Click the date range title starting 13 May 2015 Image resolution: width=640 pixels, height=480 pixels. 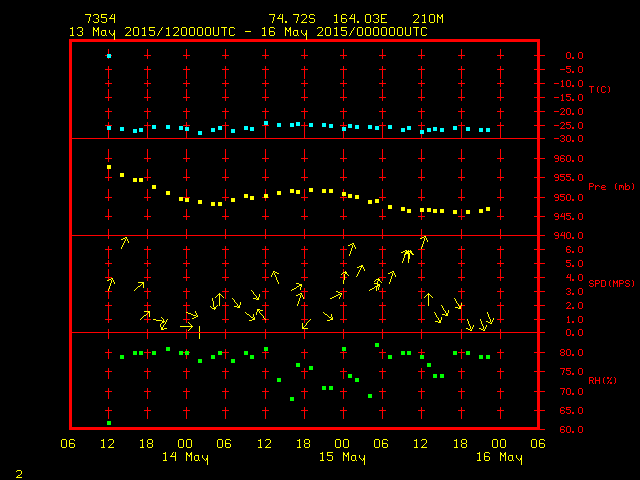point(248,32)
